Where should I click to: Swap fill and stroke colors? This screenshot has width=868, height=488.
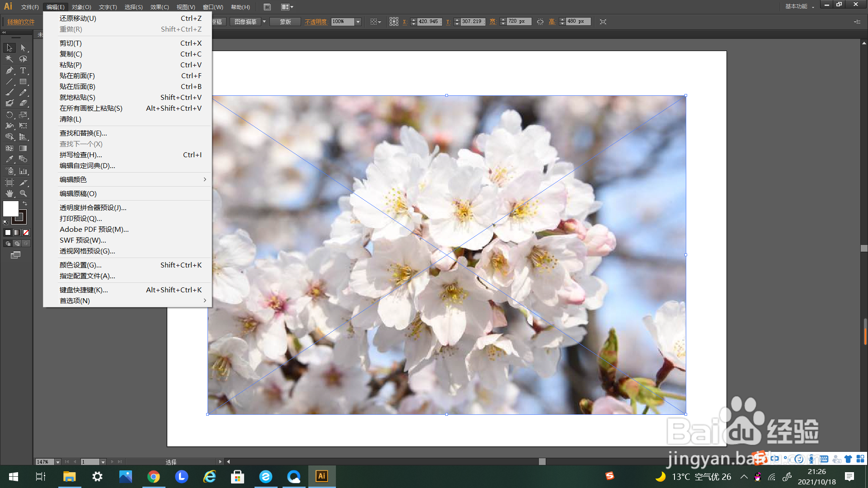[x=25, y=204]
